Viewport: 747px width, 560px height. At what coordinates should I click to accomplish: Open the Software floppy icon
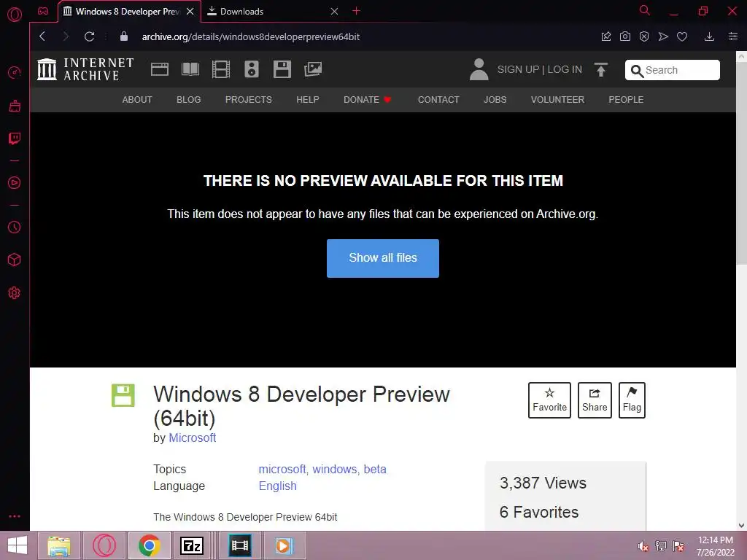[x=282, y=69]
